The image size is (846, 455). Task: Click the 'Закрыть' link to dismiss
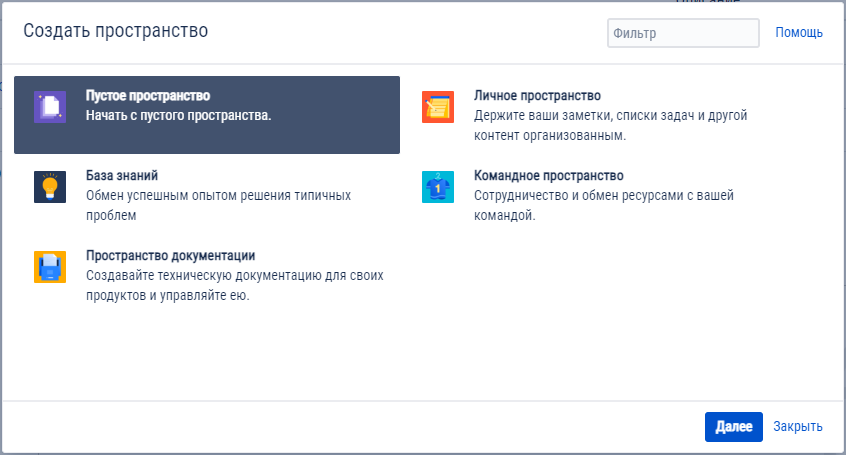pyautogui.click(x=798, y=427)
